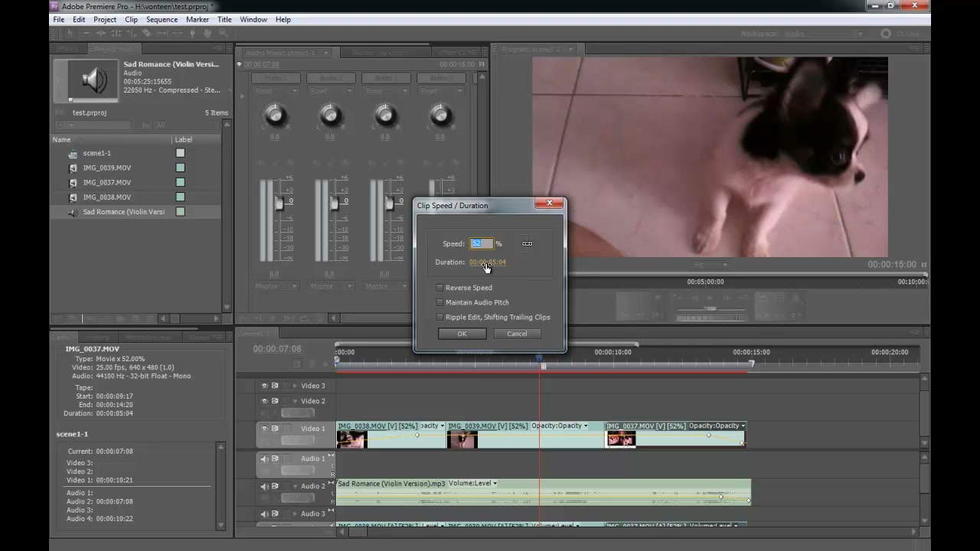Click the Speed percentage input field
The width and height of the screenshot is (980, 551).
tap(481, 243)
